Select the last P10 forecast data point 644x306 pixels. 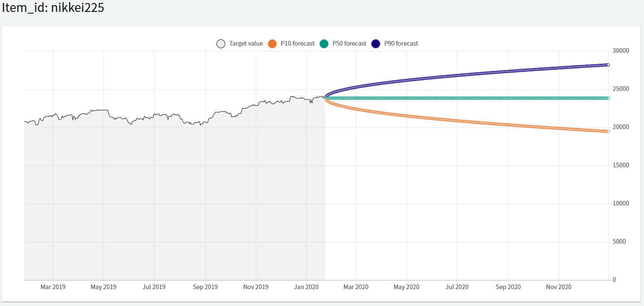(x=608, y=131)
